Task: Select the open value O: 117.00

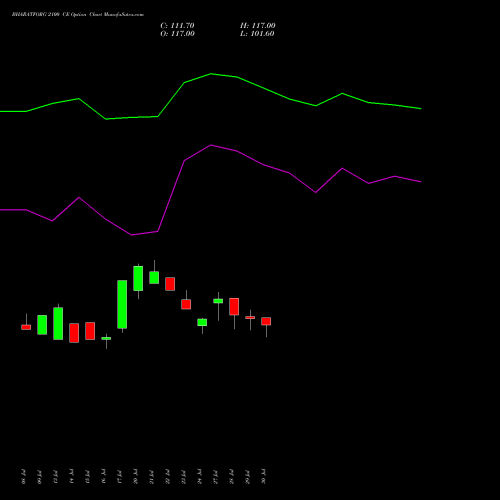Action: pyautogui.click(x=177, y=34)
